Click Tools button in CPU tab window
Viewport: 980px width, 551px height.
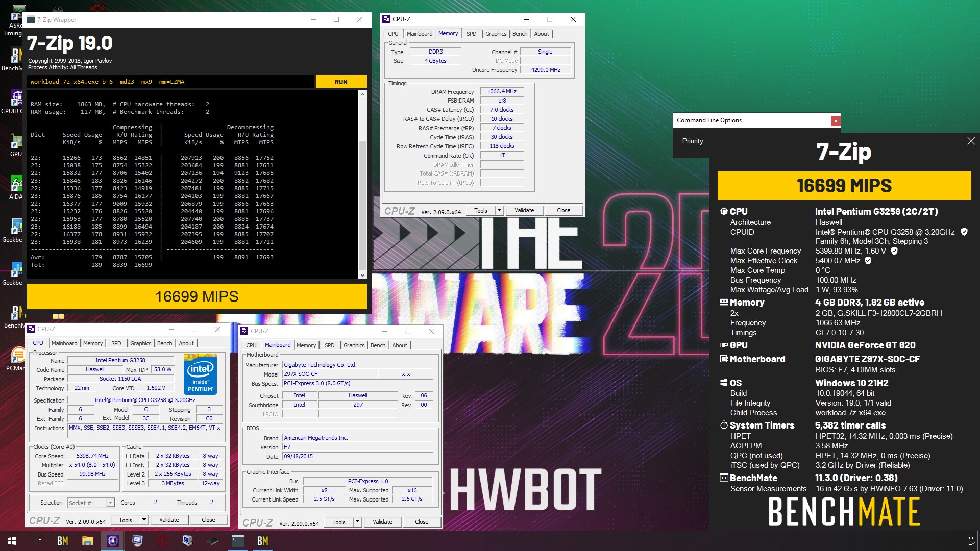[126, 520]
